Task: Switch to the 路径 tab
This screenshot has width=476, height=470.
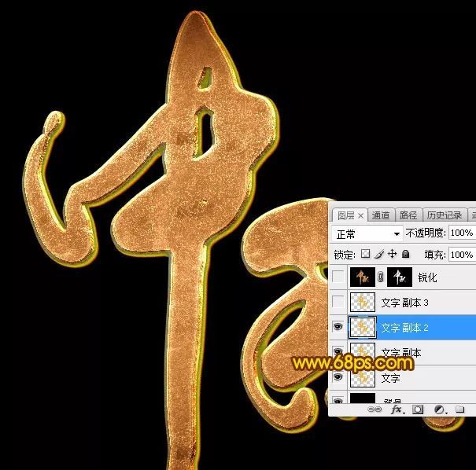Action: pyautogui.click(x=408, y=215)
